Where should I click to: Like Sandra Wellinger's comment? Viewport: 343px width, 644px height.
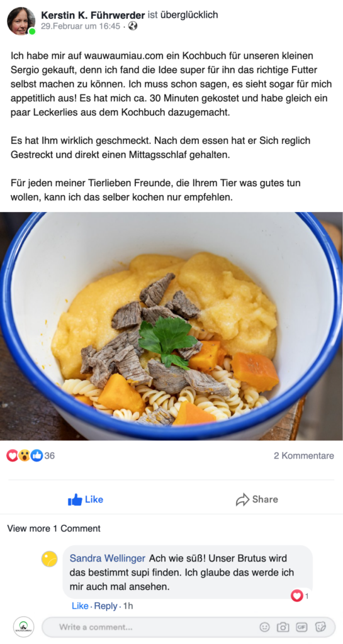(x=80, y=606)
